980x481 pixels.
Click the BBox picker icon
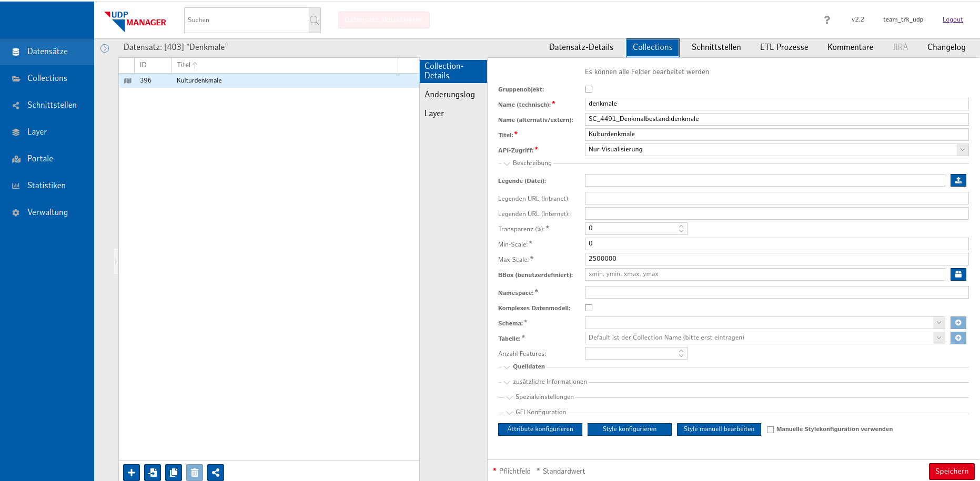pyautogui.click(x=958, y=274)
